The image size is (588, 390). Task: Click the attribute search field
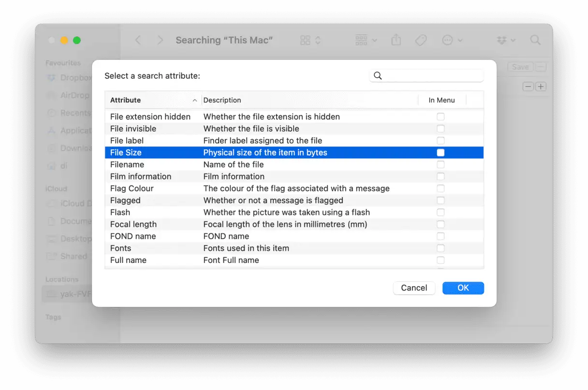432,76
